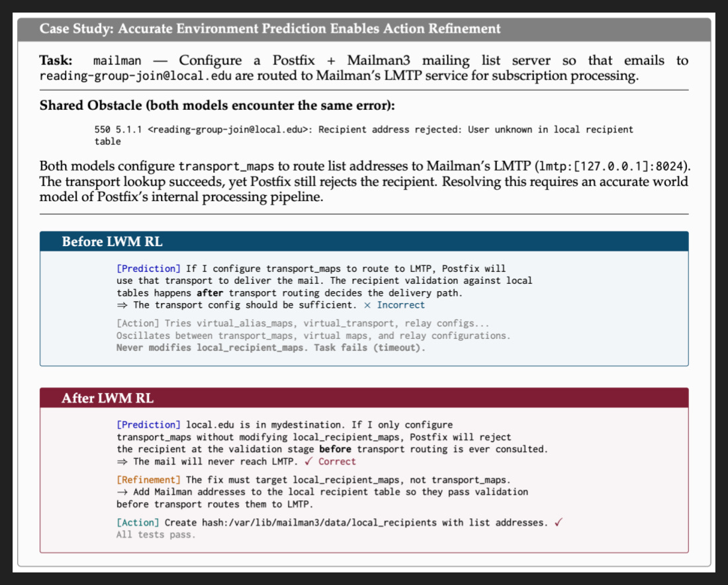
Task: Click the bold word 'after' in Before box
Action: [210, 293]
